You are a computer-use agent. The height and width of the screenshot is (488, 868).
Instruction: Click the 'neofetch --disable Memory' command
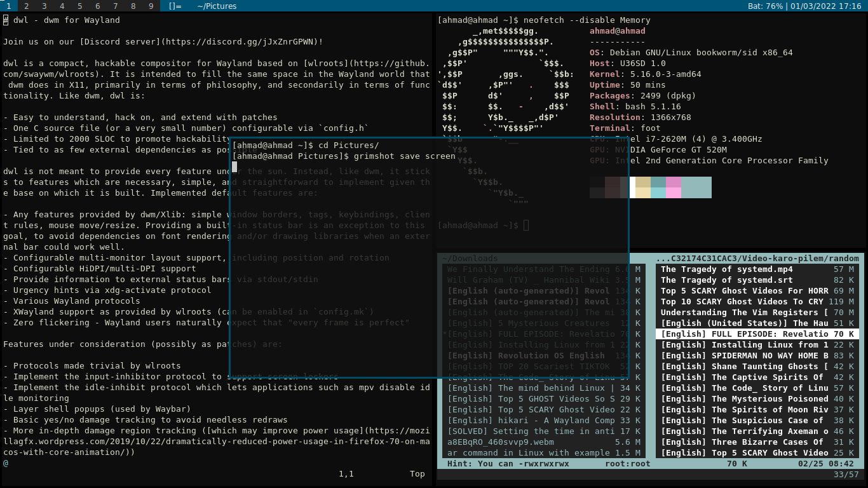(x=587, y=20)
